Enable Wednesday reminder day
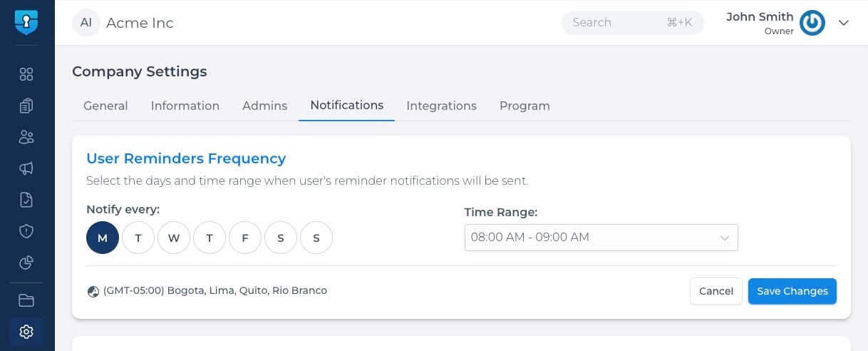This screenshot has width=868, height=351. [174, 238]
